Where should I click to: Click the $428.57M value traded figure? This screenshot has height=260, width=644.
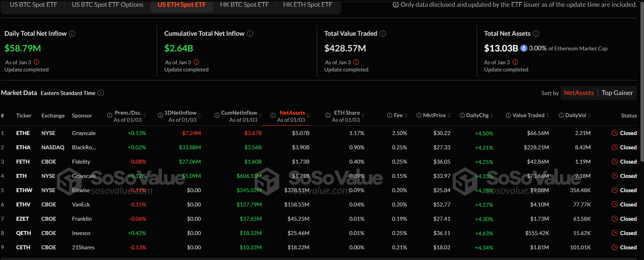345,48
